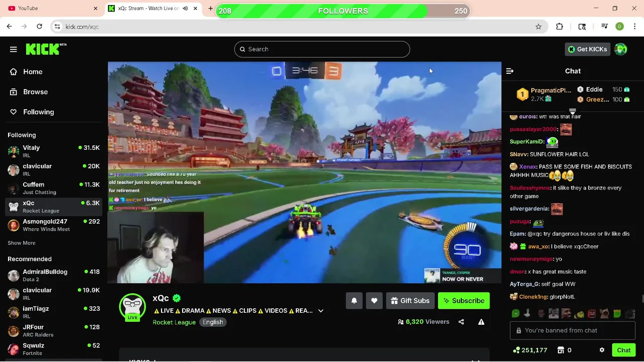644x362 pixels.
Task: Click the 6,320 Viewers count
Action: 423,322
